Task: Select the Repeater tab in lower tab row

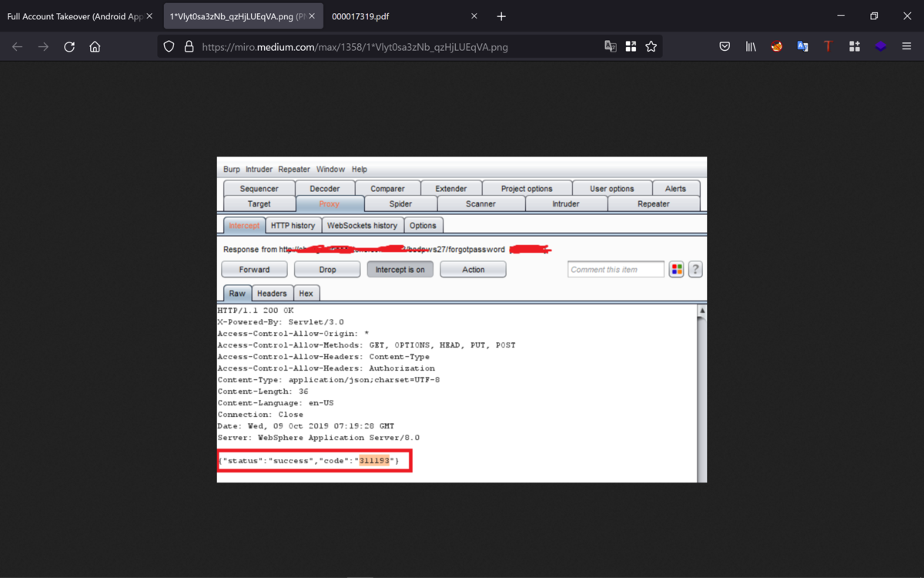Action: 654,204
